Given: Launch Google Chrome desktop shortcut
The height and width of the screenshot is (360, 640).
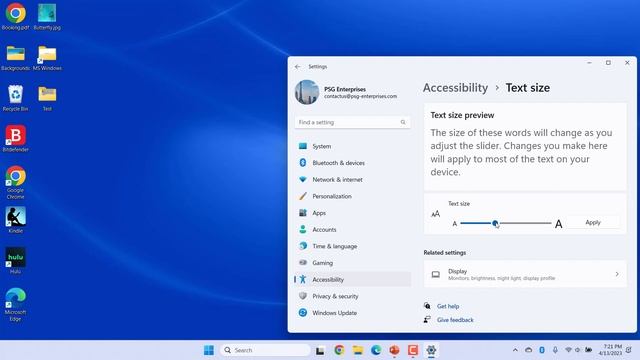Looking at the screenshot, I should coord(16,182).
